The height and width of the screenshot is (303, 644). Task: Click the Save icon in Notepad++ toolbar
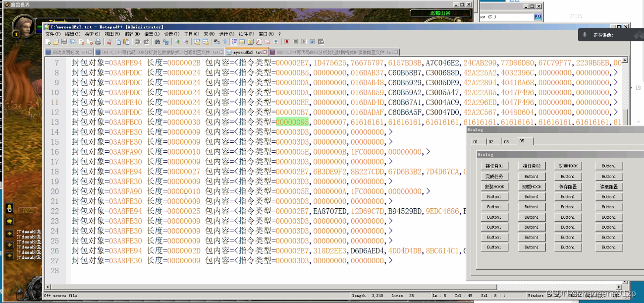[x=64, y=42]
